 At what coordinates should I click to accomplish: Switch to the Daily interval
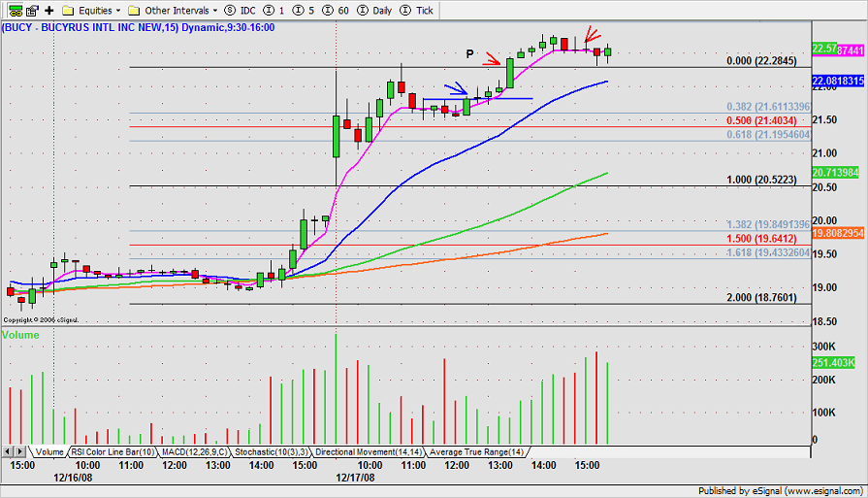click(x=374, y=10)
